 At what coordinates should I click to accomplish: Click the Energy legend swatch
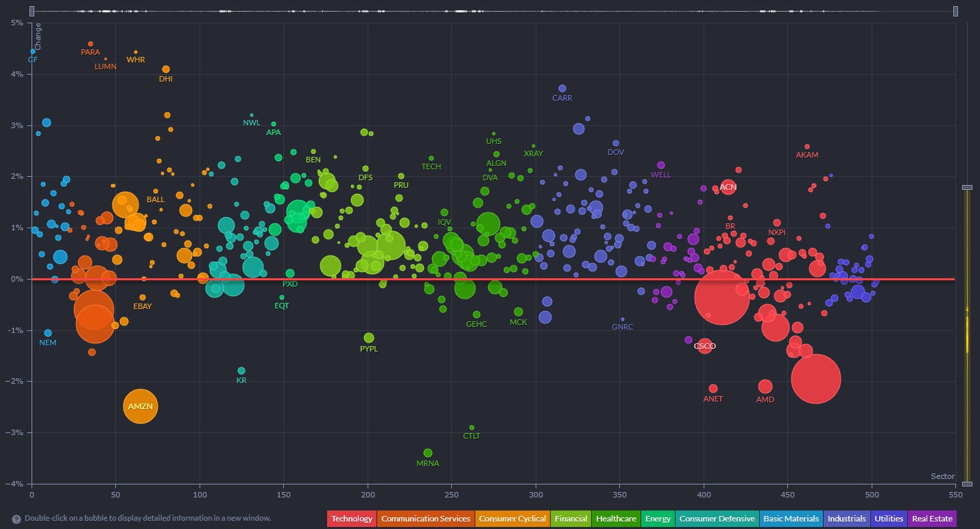(658, 519)
